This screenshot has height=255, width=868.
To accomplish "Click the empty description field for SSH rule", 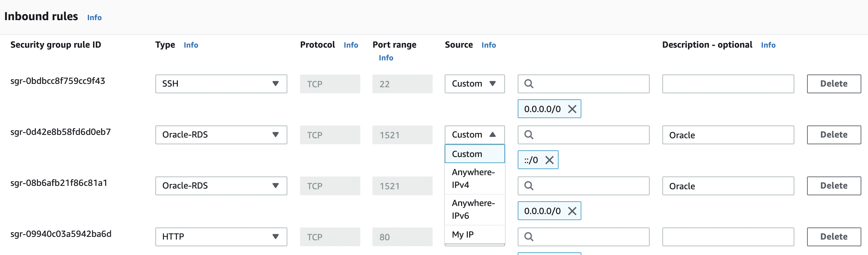I will click(x=728, y=84).
